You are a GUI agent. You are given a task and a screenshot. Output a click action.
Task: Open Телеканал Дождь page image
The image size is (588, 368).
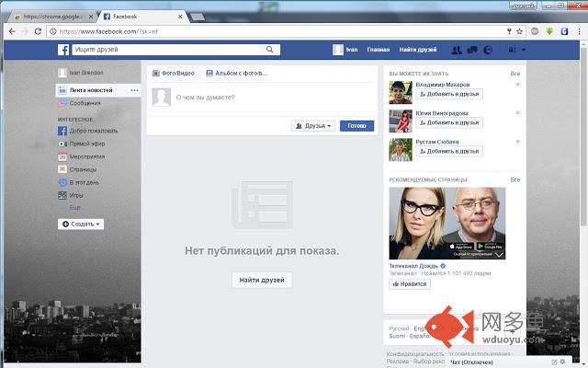(x=447, y=223)
